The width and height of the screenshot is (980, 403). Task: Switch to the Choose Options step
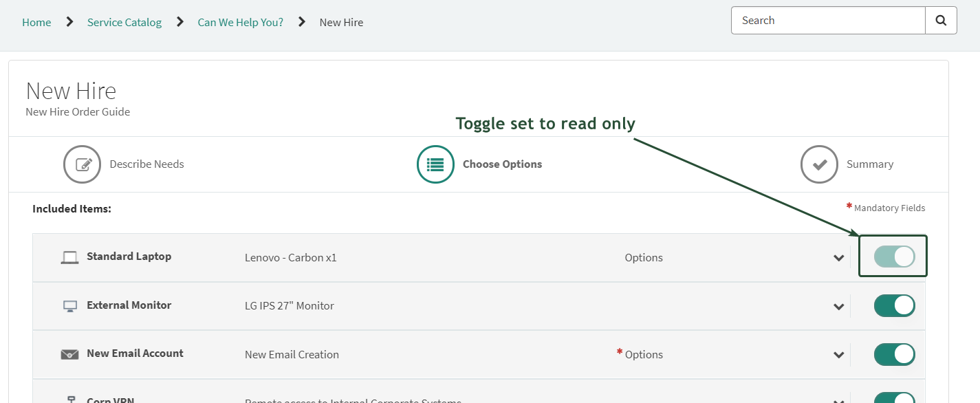(x=502, y=164)
